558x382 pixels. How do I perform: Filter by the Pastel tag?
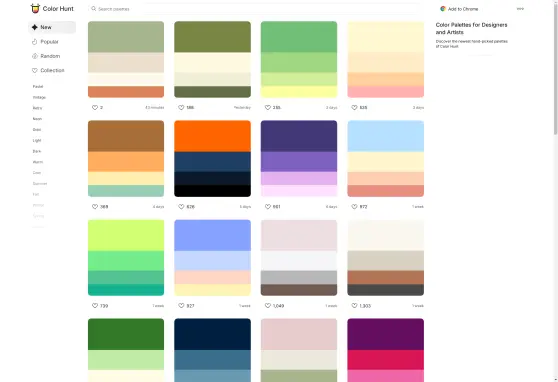[x=38, y=87]
